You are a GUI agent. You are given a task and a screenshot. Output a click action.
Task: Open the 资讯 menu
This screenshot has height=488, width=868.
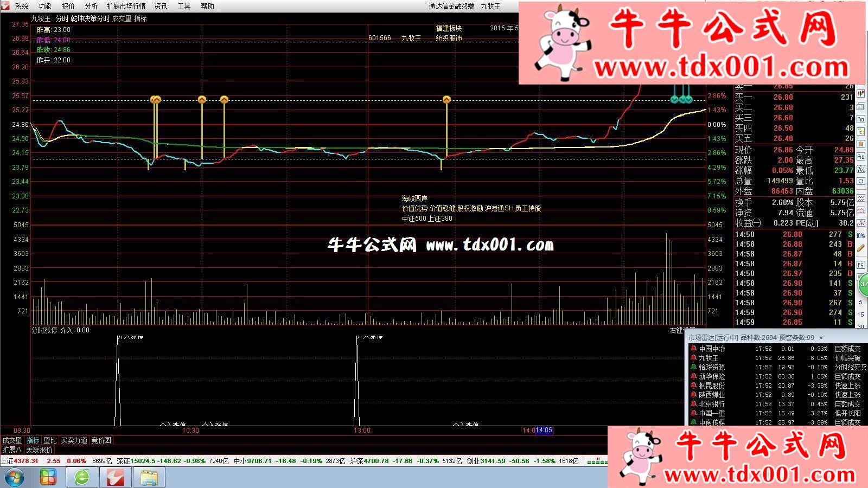click(x=161, y=6)
